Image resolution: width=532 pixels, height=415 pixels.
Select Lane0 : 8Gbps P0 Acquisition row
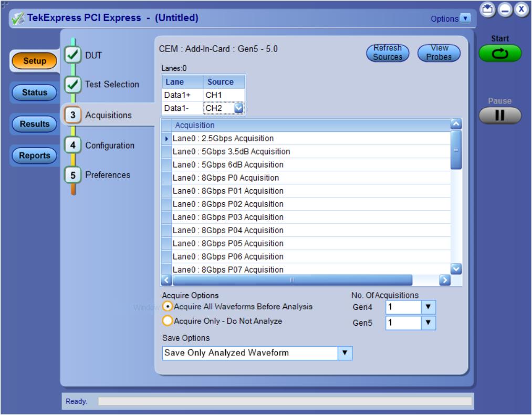coord(311,178)
